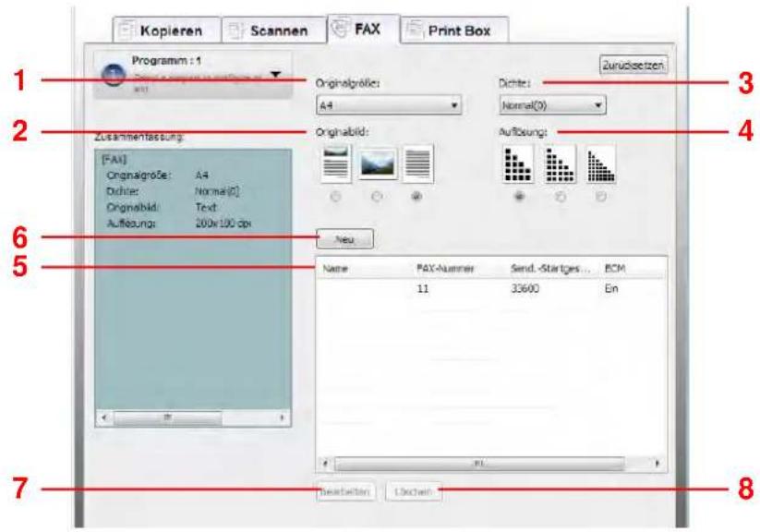
Task: Expand the Programm : 1 dropdown arrow
Action: [275, 75]
